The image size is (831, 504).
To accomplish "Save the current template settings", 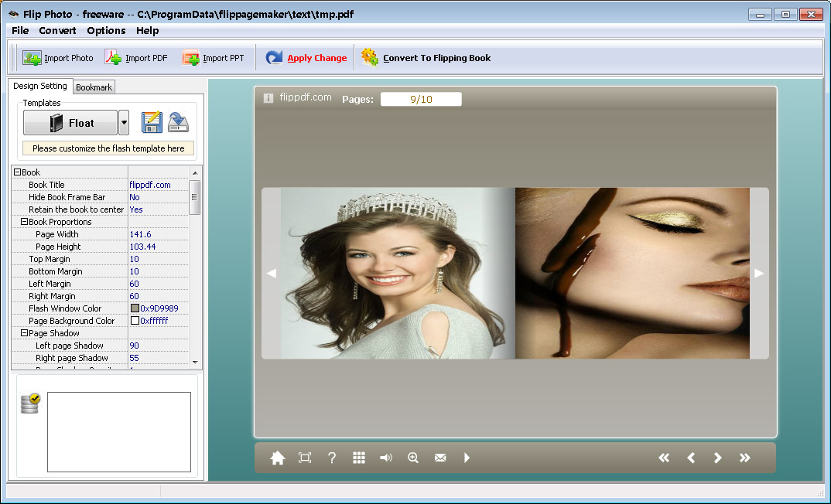I will tap(152, 122).
